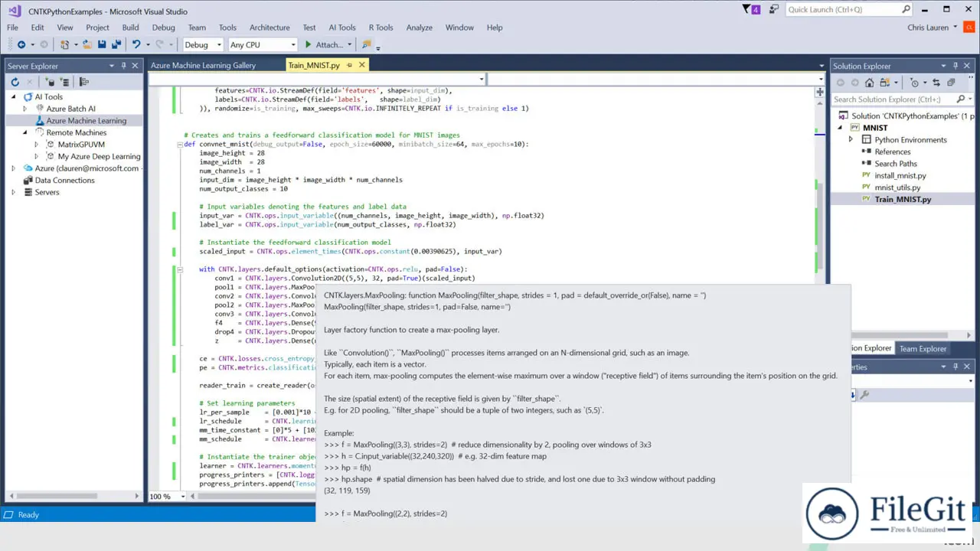Click the Chris Lauren account avatar

point(969,28)
